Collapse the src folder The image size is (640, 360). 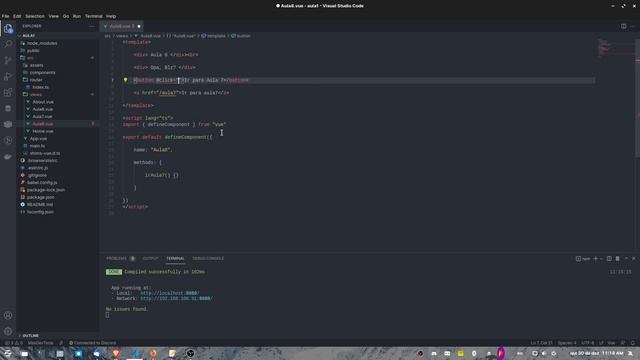tap(57, 58)
